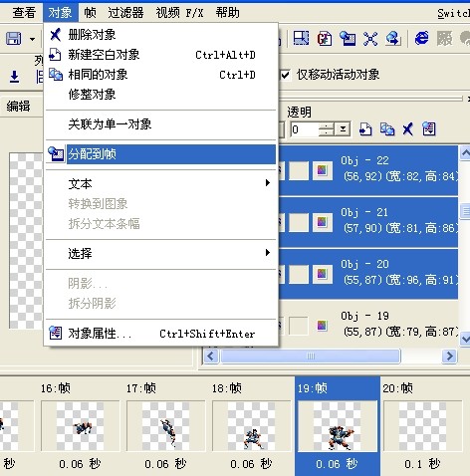Click the transparency value input field
Image resolution: width=470 pixels, height=476 pixels.
(x=305, y=129)
